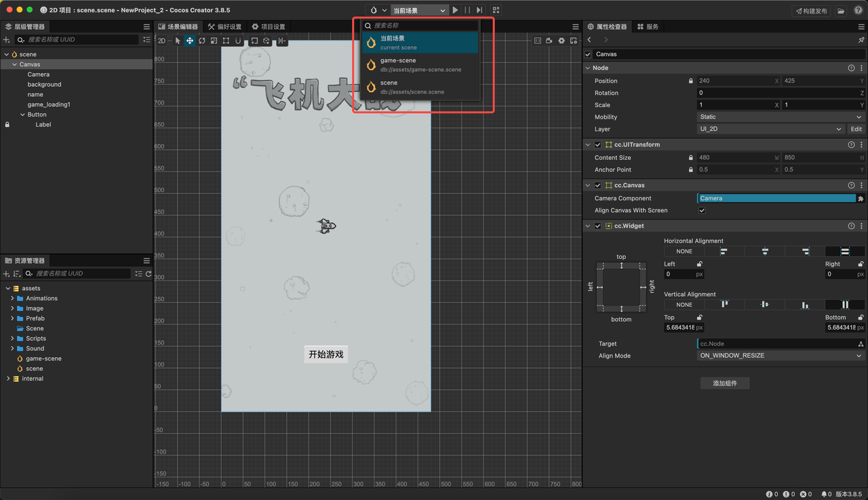This screenshot has height=500, width=868.
Task: Choose game-scene from the scene list
Action: click(420, 64)
